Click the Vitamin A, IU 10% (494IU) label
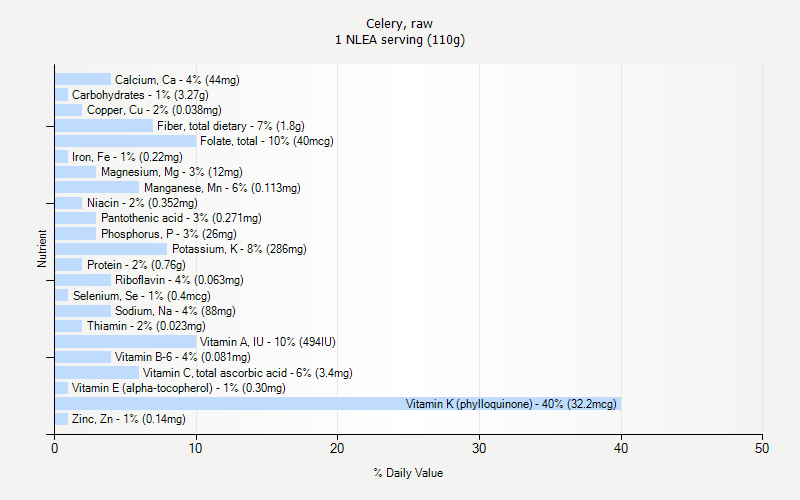The image size is (800, 500). point(268,342)
